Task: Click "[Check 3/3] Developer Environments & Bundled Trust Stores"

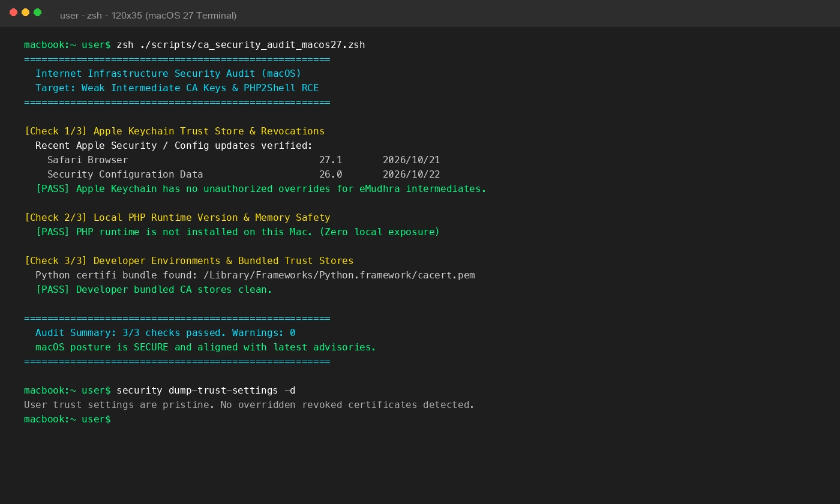Action: (x=189, y=261)
